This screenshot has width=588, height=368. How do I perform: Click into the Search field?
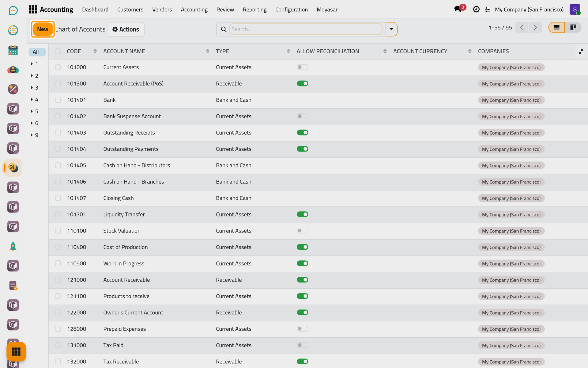[x=305, y=29]
